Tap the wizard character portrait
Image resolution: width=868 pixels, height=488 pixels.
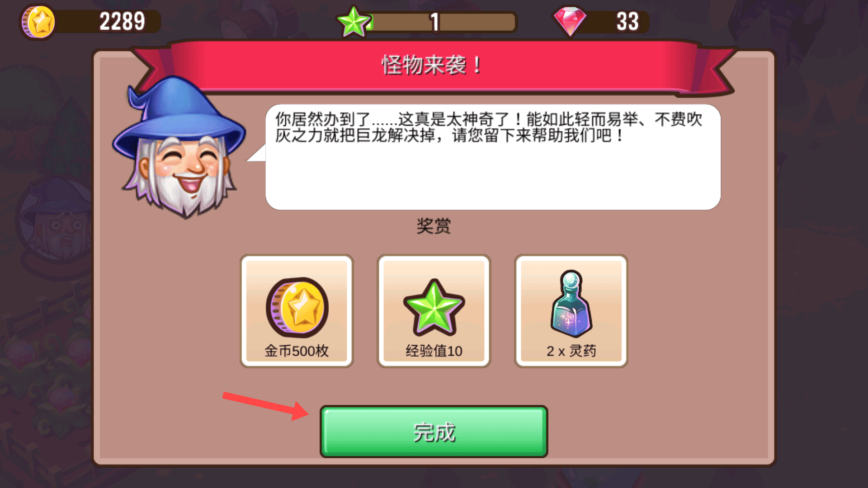click(x=179, y=147)
